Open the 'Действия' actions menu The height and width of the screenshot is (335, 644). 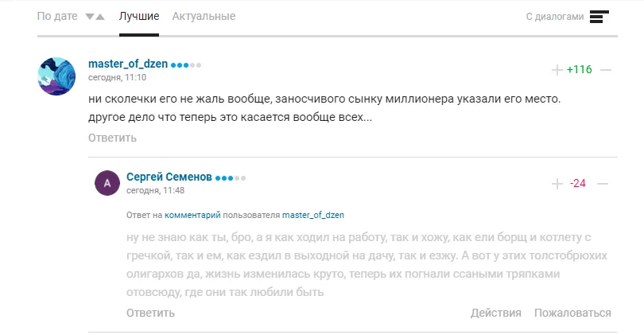pyautogui.click(x=496, y=313)
